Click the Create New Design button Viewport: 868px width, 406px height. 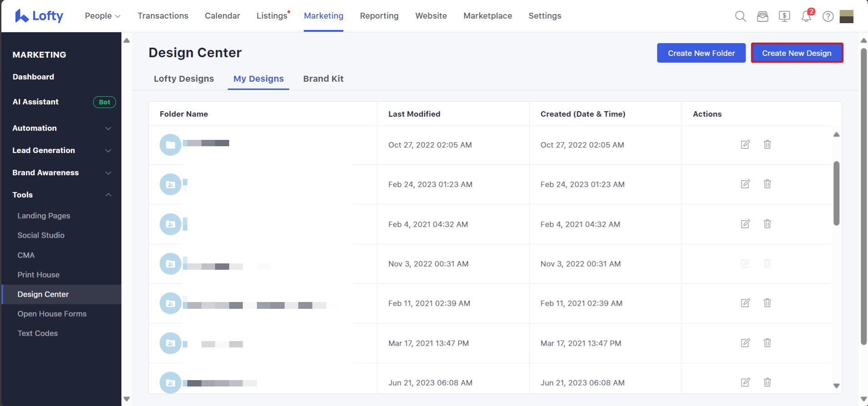(797, 53)
